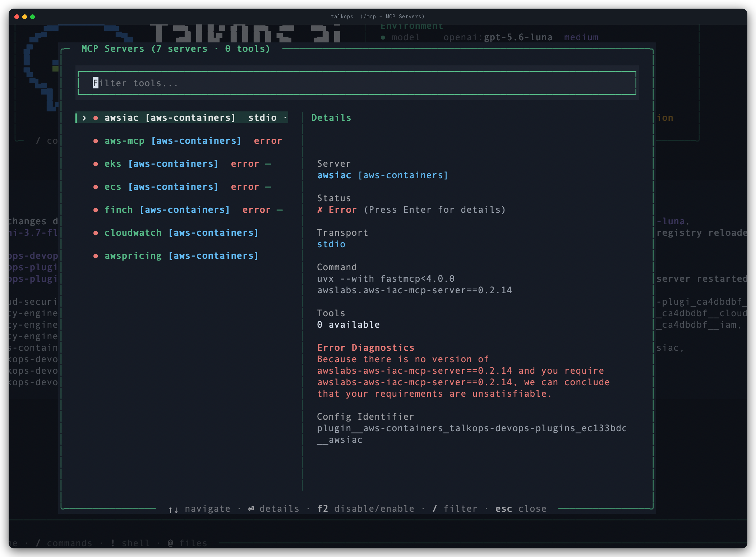Click the '/ commands' hint in bottom bar
Viewport: 756px width, 557px height.
coord(64,543)
